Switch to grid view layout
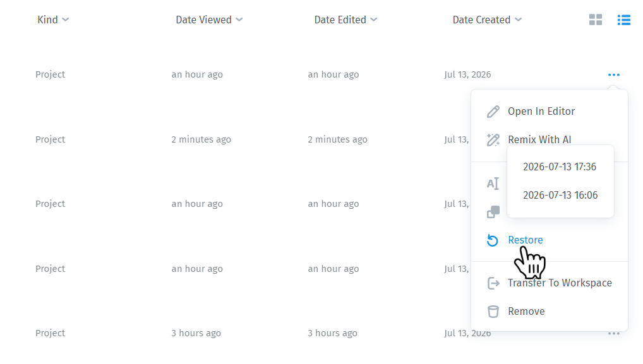 596,20
